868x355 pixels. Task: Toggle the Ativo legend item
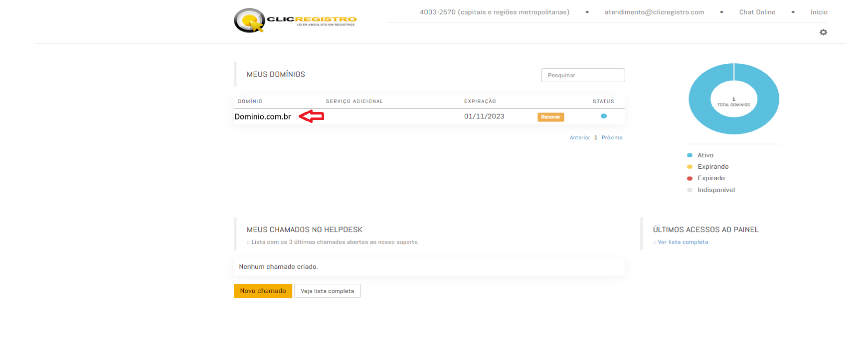coord(705,155)
